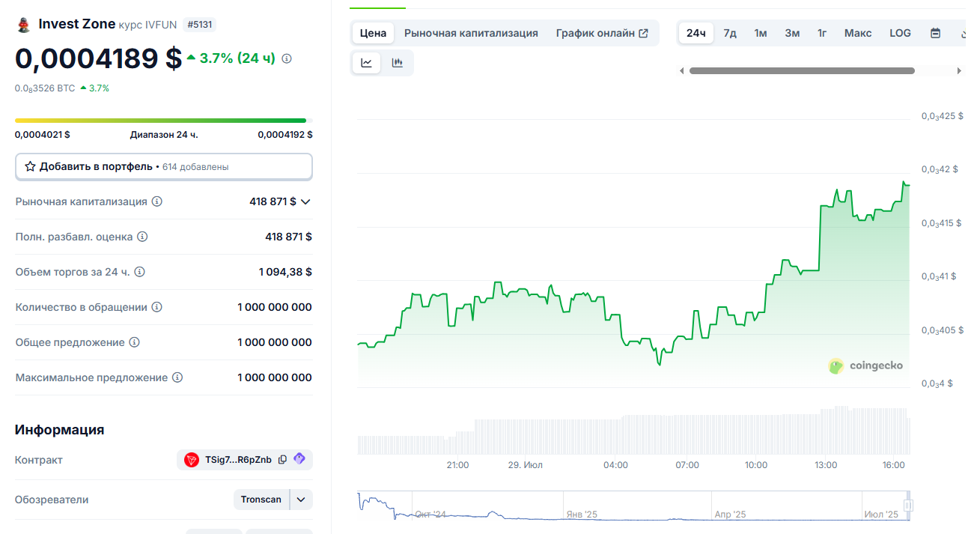Click the historical mini chart navigator

coord(633,506)
